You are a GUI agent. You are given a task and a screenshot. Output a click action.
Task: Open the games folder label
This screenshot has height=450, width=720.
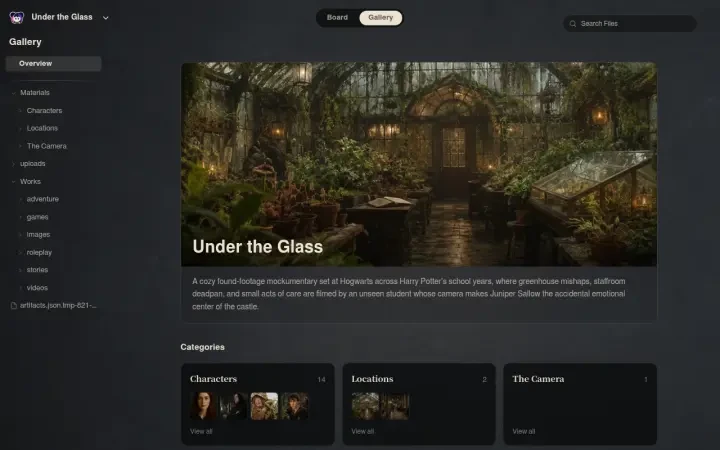(x=37, y=217)
